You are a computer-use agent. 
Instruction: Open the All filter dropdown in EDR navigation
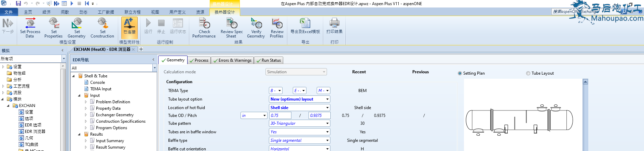tap(154, 68)
